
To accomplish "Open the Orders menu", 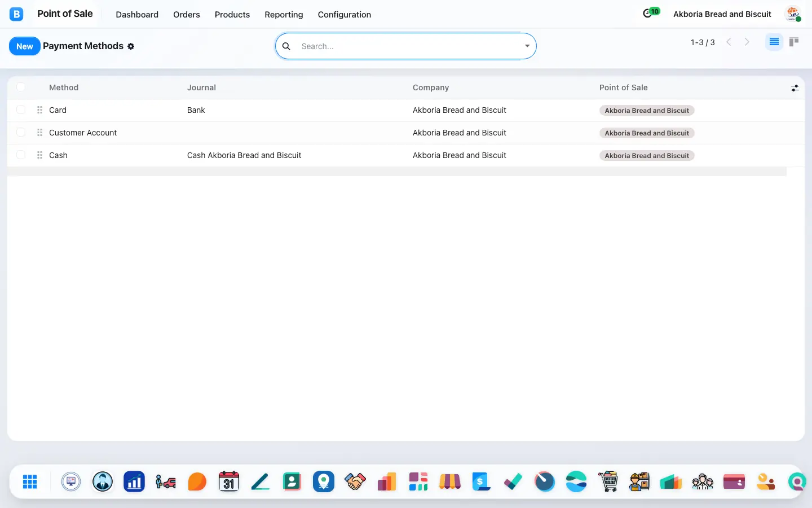I will [187, 15].
